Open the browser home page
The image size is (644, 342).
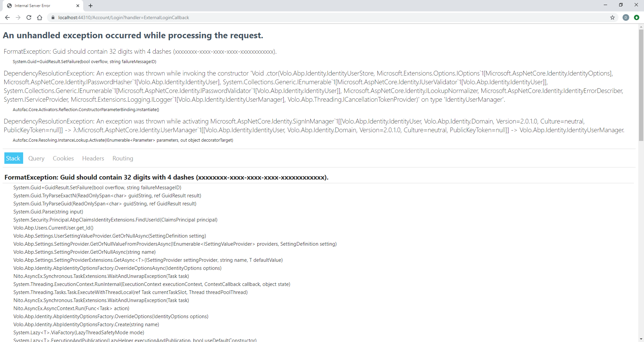pyautogui.click(x=39, y=17)
